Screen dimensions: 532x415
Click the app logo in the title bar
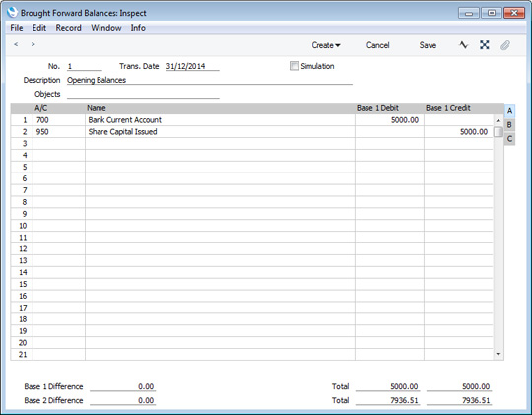[12, 13]
